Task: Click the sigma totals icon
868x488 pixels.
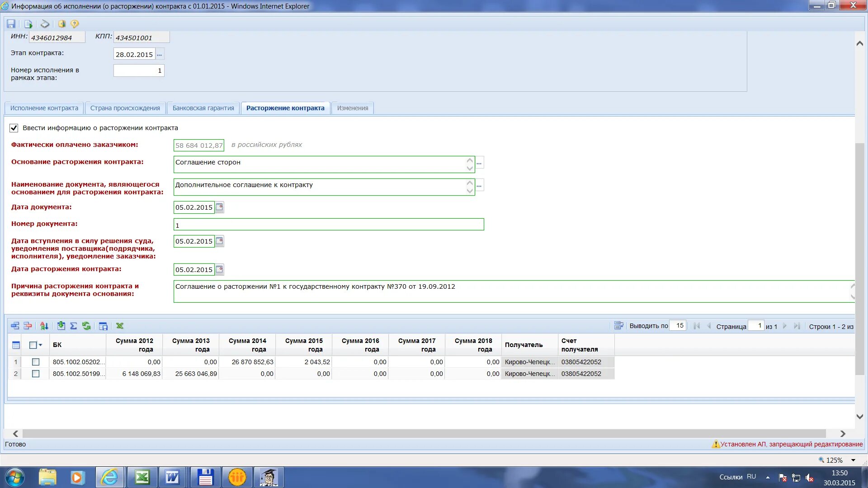Action: tap(74, 326)
